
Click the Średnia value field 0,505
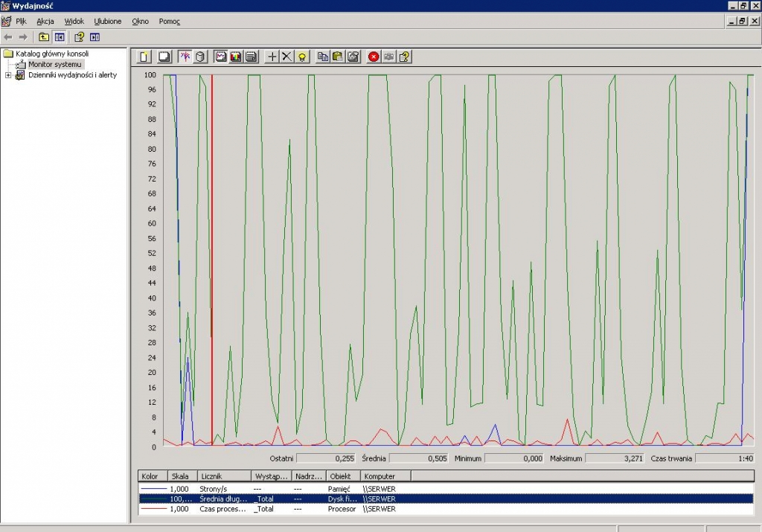pyautogui.click(x=419, y=458)
